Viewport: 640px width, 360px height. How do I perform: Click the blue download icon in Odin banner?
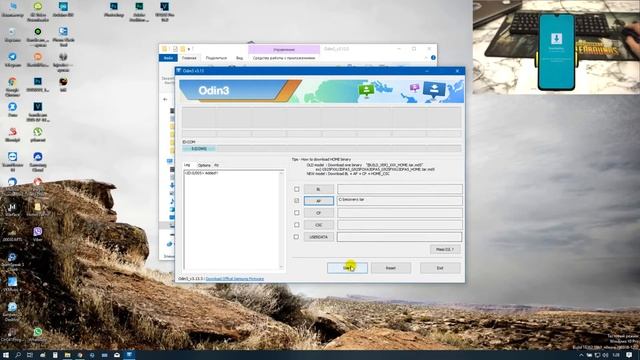point(434,89)
